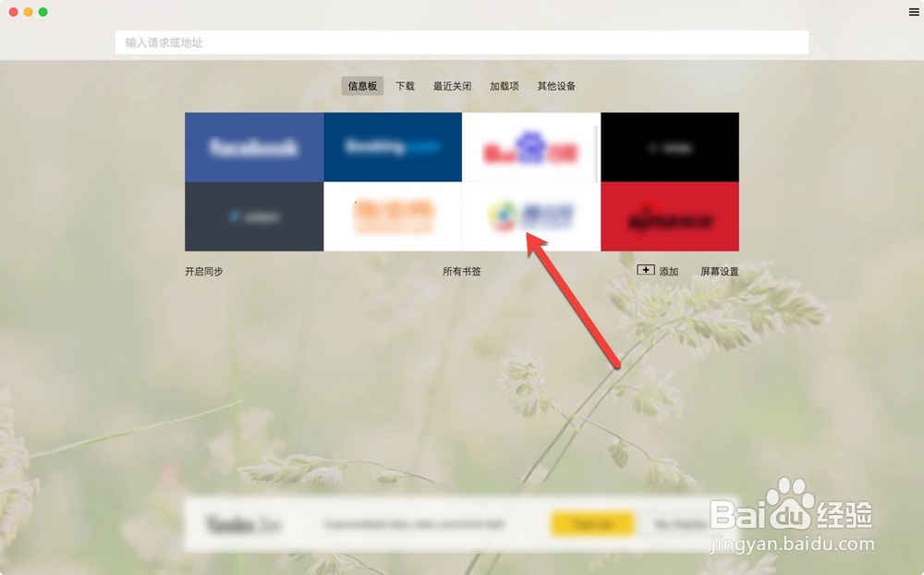Open 所有书签 to view all bookmarks

coord(461,271)
